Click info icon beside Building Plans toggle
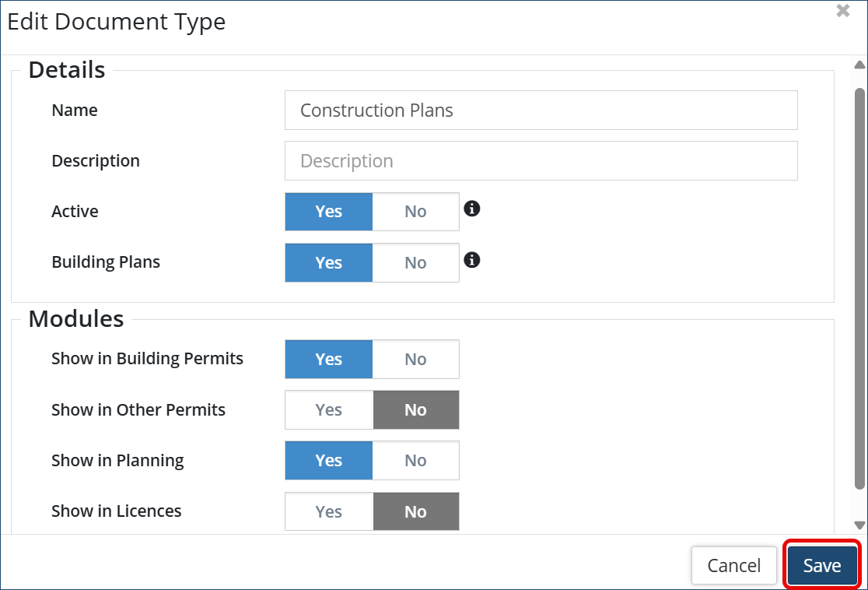Image resolution: width=868 pixels, height=590 pixels. click(471, 259)
